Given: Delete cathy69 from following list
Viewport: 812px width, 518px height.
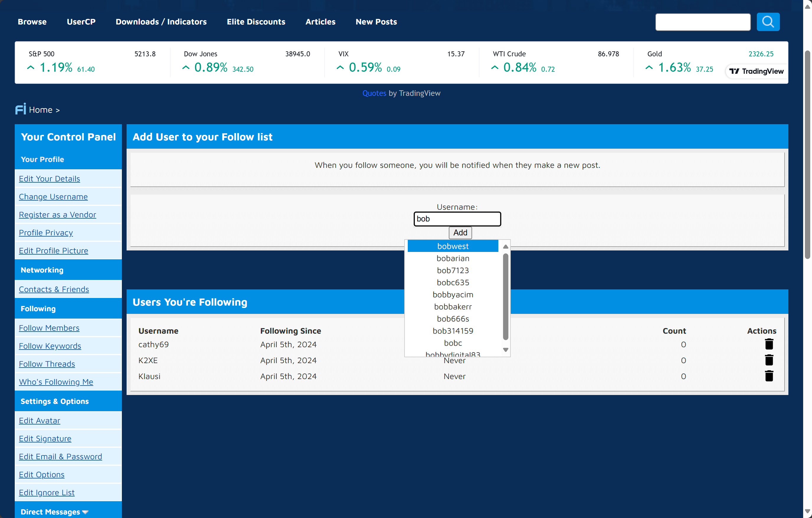Looking at the screenshot, I should pyautogui.click(x=769, y=344).
